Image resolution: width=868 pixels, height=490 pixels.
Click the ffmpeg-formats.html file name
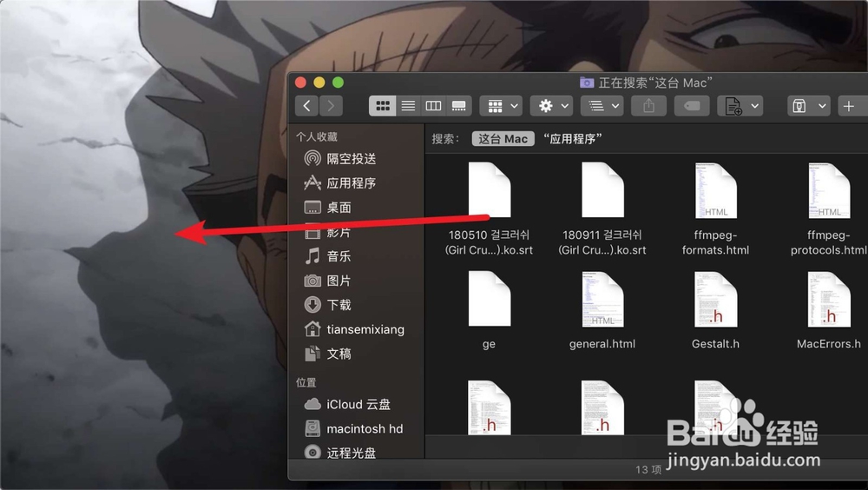click(716, 242)
